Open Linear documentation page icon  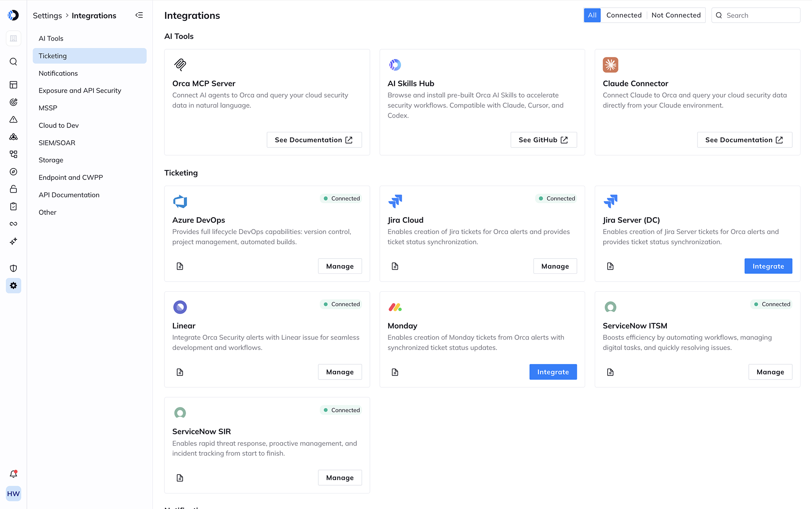[180, 372]
